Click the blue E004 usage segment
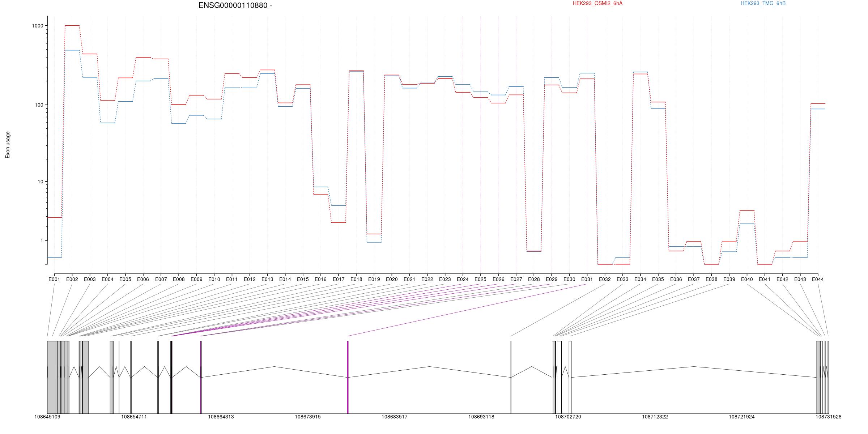The image size is (868, 434). pos(107,123)
